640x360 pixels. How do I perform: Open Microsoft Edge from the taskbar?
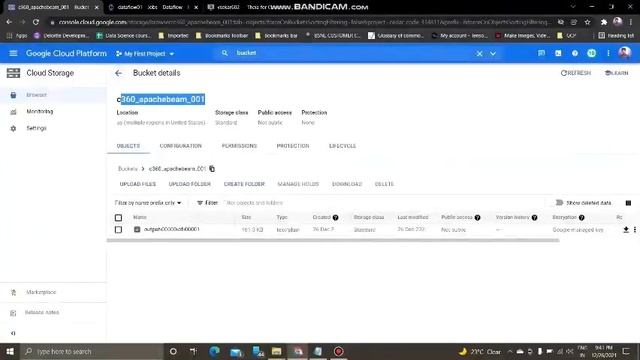point(214,351)
